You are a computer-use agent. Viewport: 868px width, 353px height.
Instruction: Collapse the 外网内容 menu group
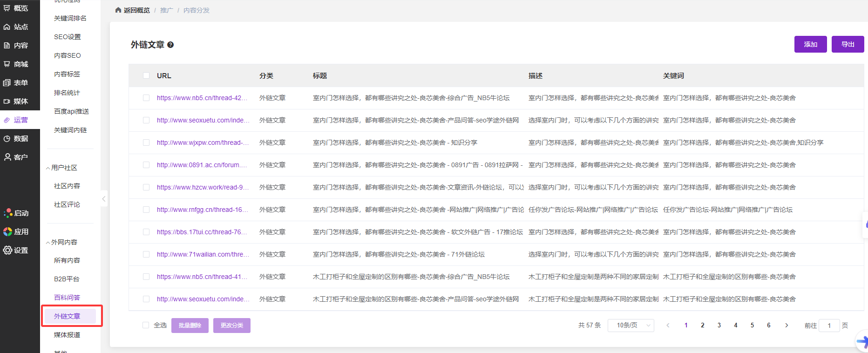[48, 243]
